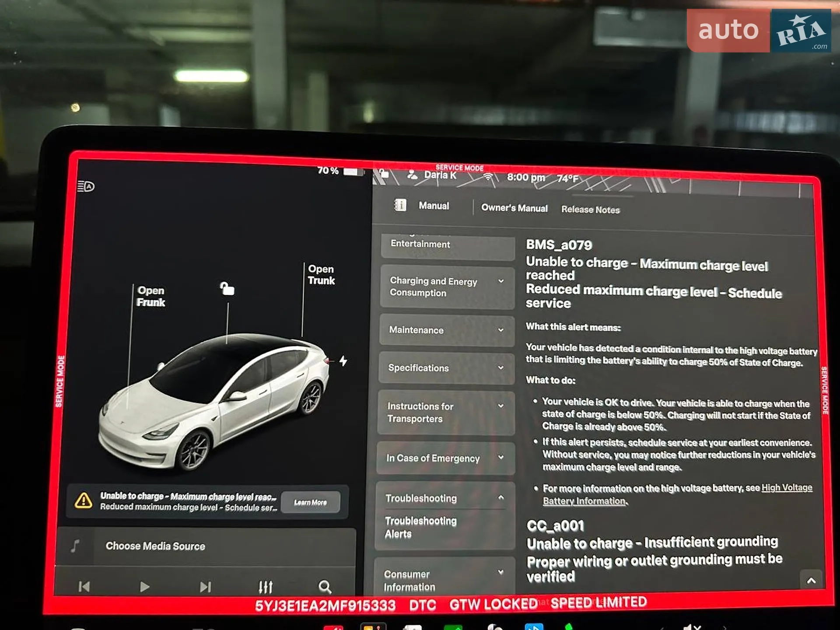
Task: Tap the 74°F temperature display
Action: 568,178
